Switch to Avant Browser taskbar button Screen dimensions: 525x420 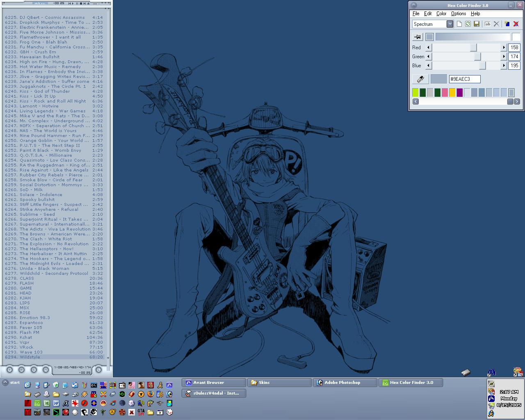(x=214, y=383)
